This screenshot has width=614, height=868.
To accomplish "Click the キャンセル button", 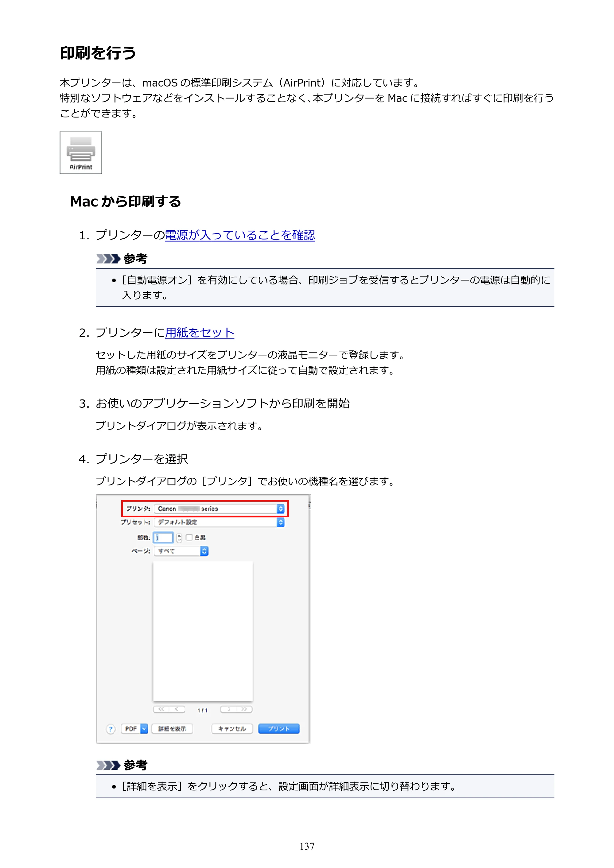I will click(x=232, y=728).
